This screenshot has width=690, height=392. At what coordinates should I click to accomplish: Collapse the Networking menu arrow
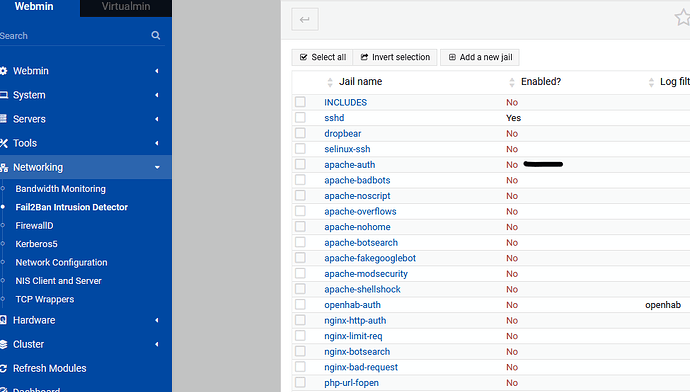157,167
